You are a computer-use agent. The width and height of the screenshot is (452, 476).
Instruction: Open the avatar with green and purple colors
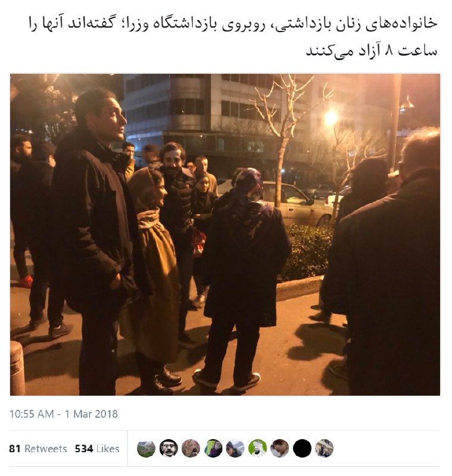[213, 449]
